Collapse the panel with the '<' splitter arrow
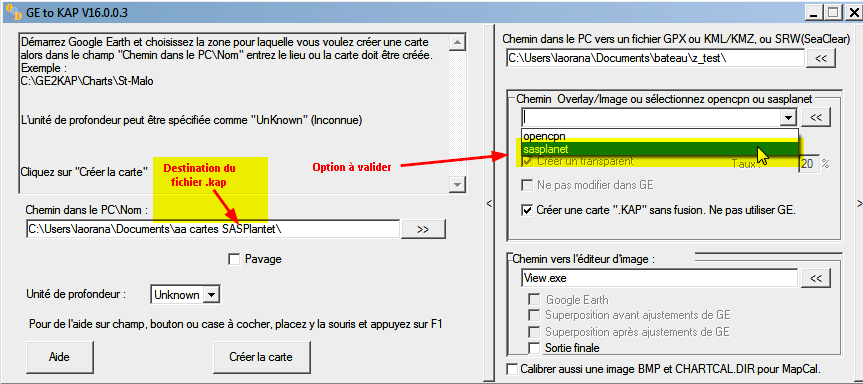 (x=488, y=204)
